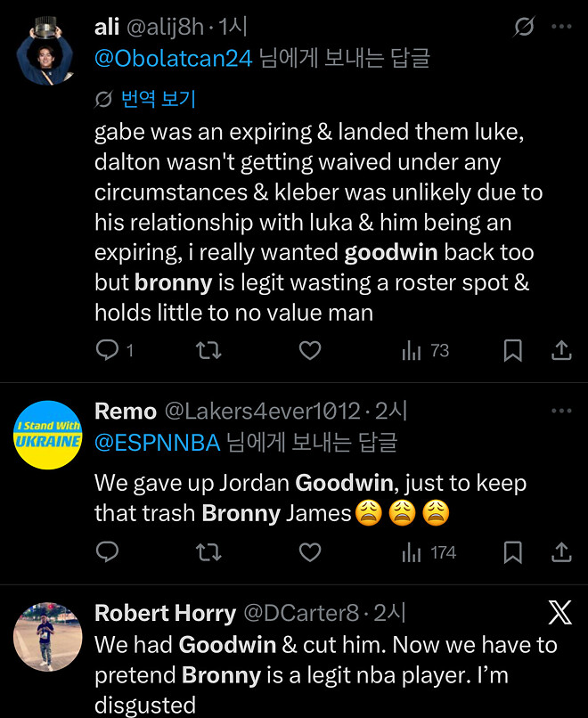Retweet Remo's tweet
This screenshot has height=718, width=588.
tap(208, 552)
